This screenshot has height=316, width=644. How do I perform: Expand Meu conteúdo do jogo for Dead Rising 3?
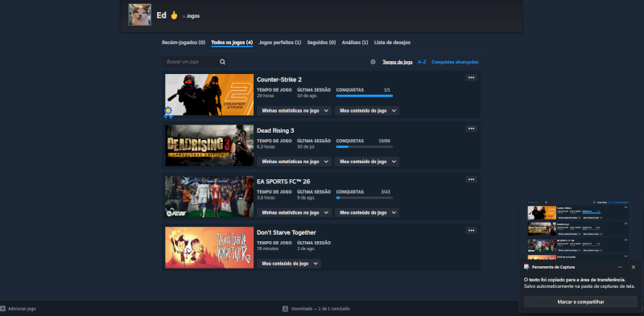tap(367, 162)
